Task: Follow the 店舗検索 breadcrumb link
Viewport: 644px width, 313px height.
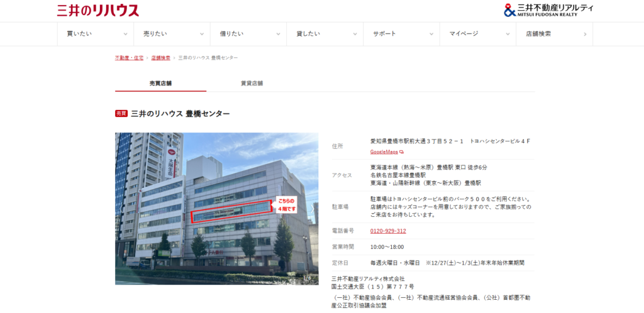Action: point(160,58)
